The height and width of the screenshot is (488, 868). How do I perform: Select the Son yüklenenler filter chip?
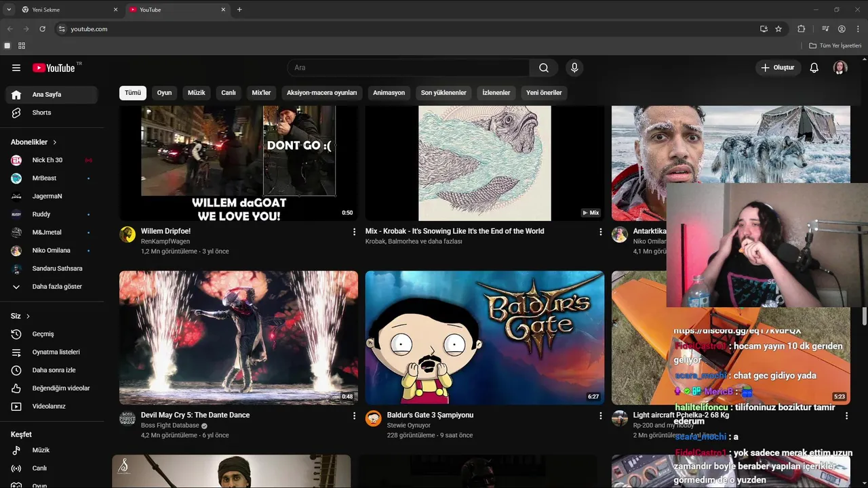coord(443,93)
